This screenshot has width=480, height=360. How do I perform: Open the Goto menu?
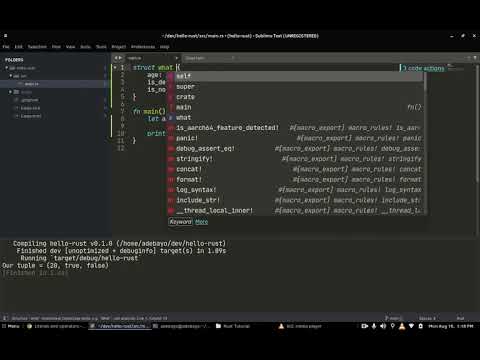pyautogui.click(x=85, y=47)
